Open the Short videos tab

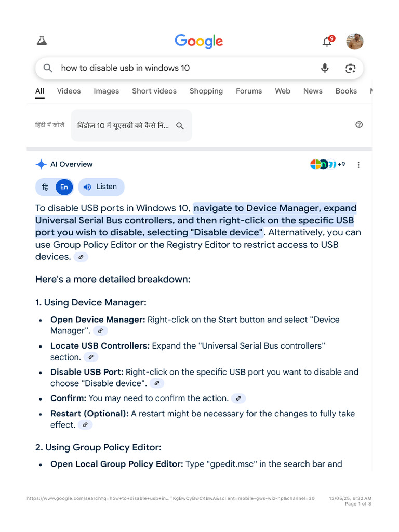tap(154, 91)
